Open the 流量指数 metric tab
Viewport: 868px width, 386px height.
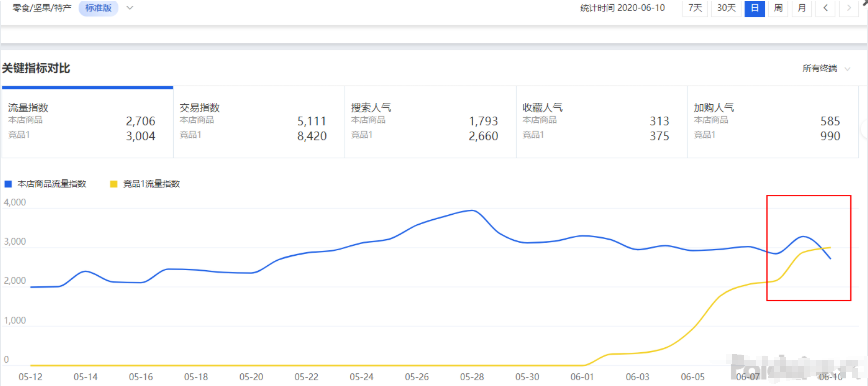click(x=87, y=122)
